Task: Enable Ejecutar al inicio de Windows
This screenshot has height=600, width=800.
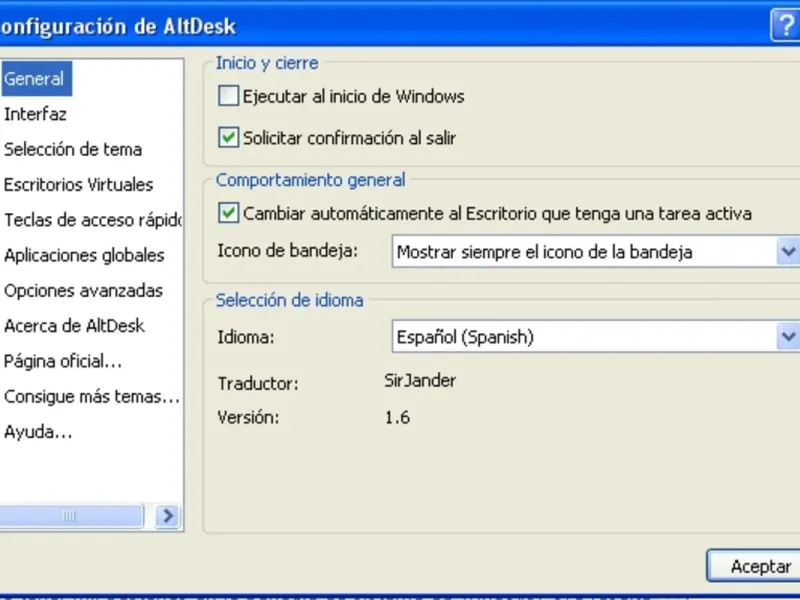Action: click(x=228, y=95)
